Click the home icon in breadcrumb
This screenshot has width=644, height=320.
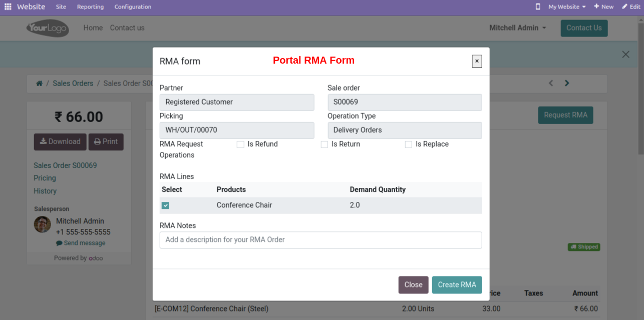[39, 84]
